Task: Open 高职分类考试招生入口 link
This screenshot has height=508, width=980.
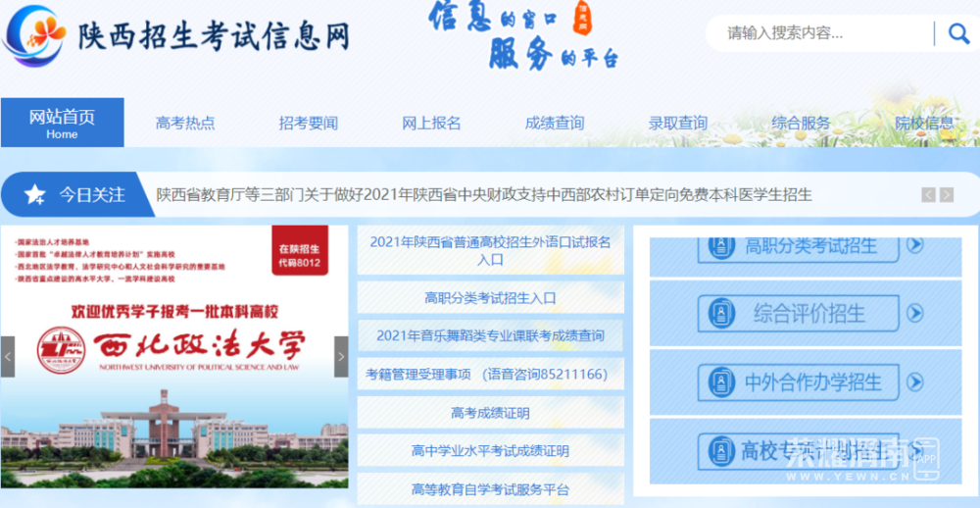Action: 490,297
